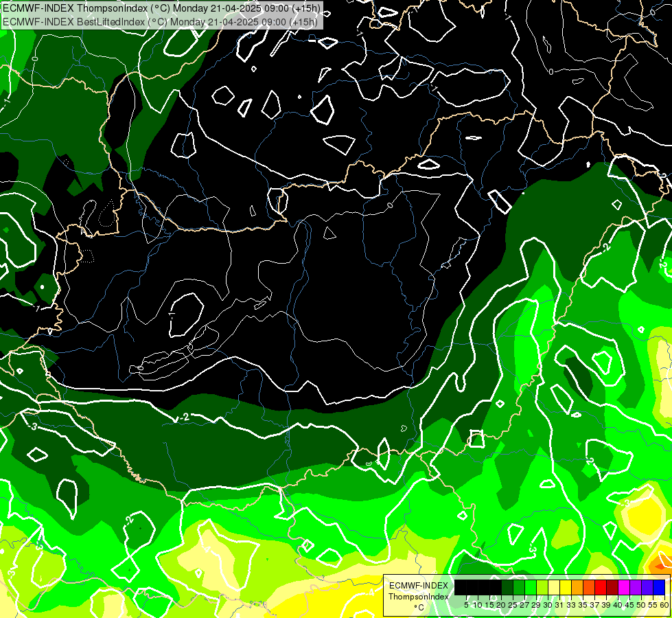Viewport: 672px width, 618px height.
Task: Click the legend tick value '55'
Action: click(x=653, y=605)
